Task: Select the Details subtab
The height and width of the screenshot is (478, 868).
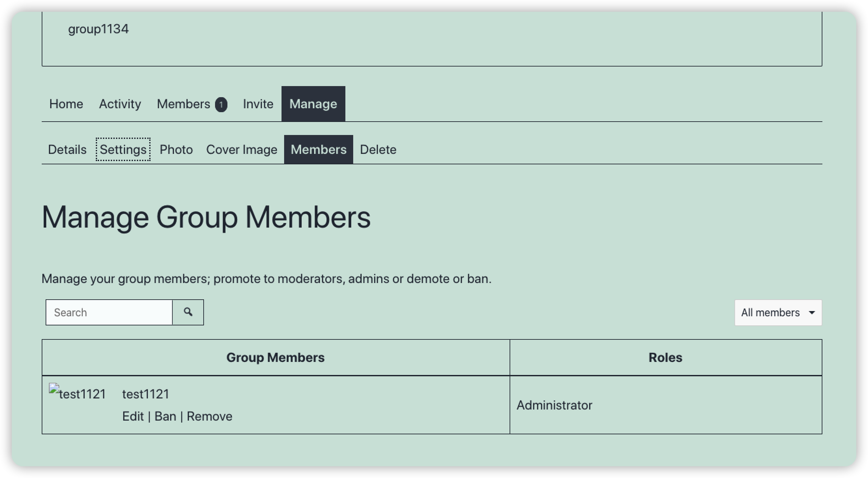Action: coord(67,149)
